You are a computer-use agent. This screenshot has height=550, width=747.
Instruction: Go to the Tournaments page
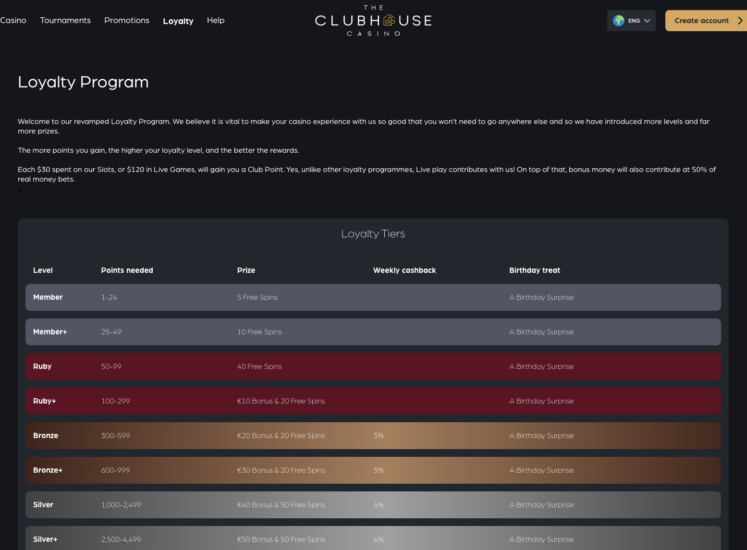pos(65,20)
